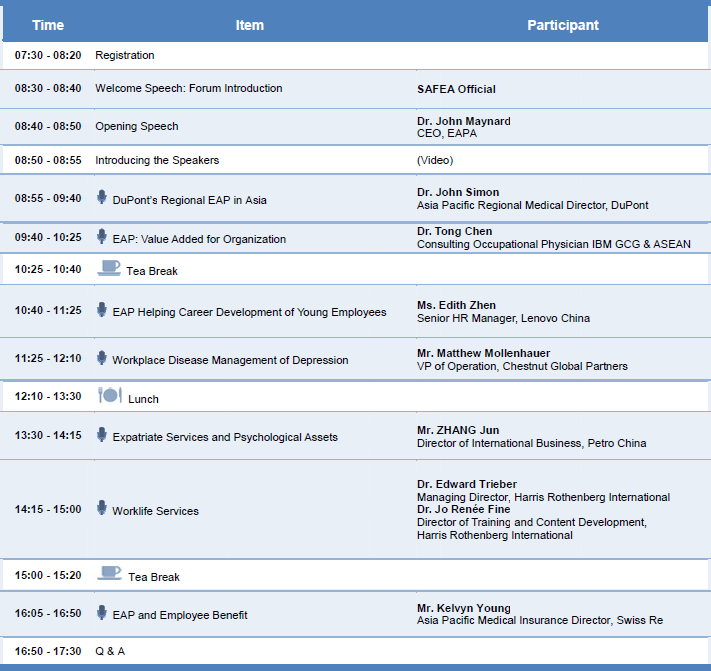Click the plate and cutlery Lunch icon

(x=110, y=395)
